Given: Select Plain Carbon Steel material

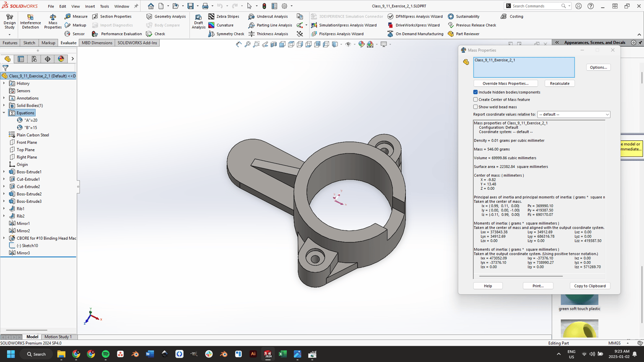Looking at the screenshot, I should point(33,135).
